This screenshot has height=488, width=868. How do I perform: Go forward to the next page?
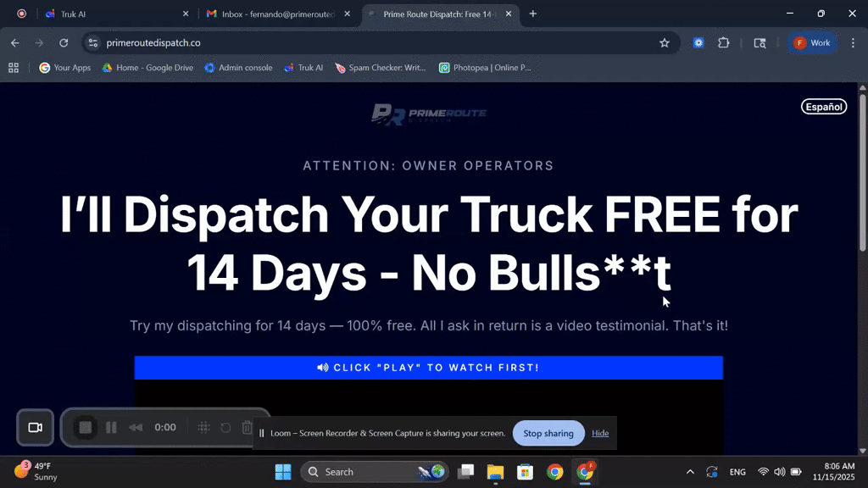click(x=39, y=42)
